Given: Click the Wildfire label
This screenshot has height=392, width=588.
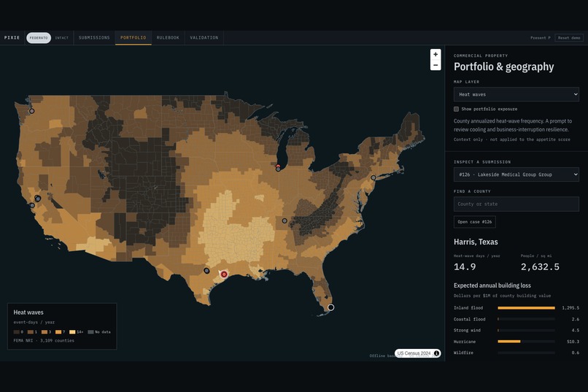Looking at the screenshot, I should tap(463, 353).
